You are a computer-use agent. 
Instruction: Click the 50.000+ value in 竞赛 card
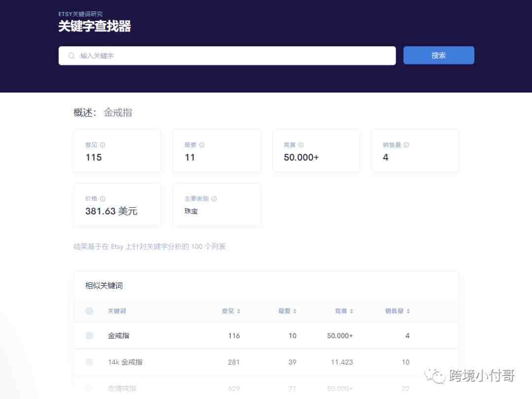coord(301,158)
